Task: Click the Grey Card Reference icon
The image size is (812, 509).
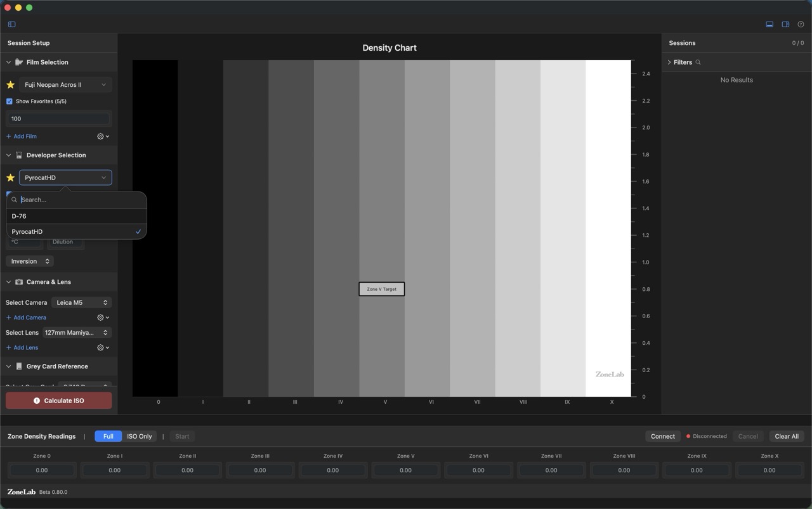Action: (19, 366)
